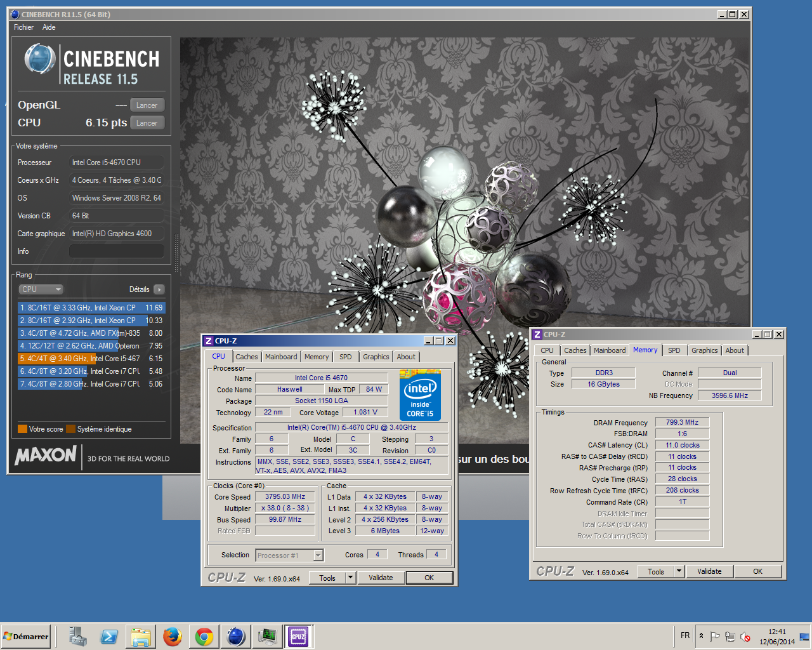The image size is (812, 650).
Task: Switch to About tab in front CPU-Z
Action: point(406,357)
